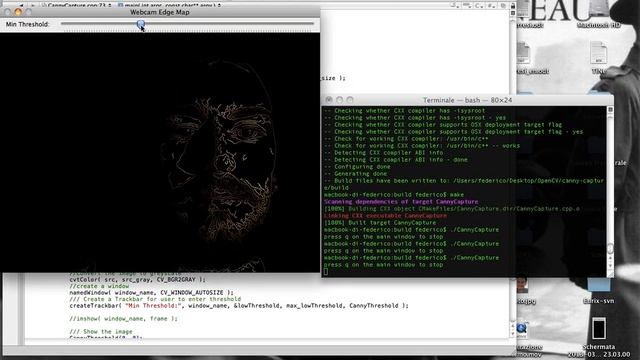Click the Terminal window scrollbar thumb
This screenshot has height=360, width=640.
coord(610,249)
